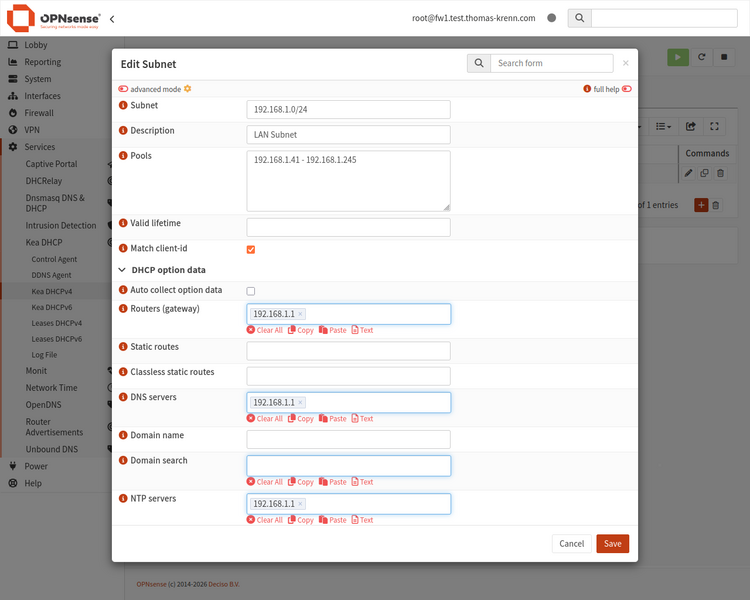Image resolution: width=750 pixels, height=600 pixels.
Task: Click the info icon beside Valid lifetime
Action: [x=123, y=223]
